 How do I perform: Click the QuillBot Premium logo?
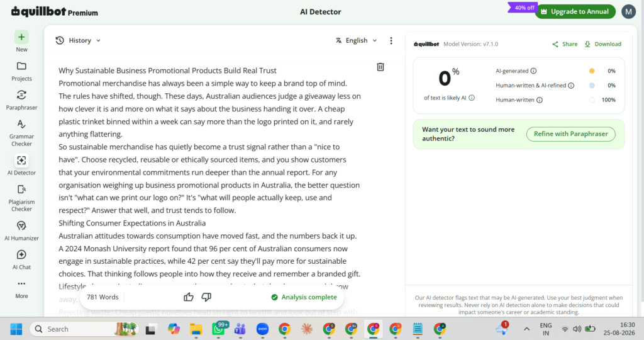(x=54, y=12)
